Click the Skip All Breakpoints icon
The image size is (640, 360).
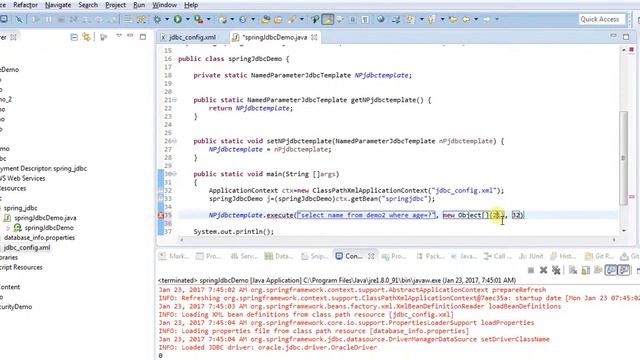[x=19, y=19]
